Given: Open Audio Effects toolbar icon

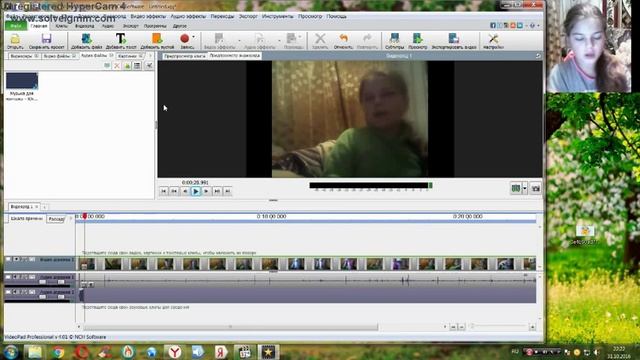Looking at the screenshot, I should (260, 38).
